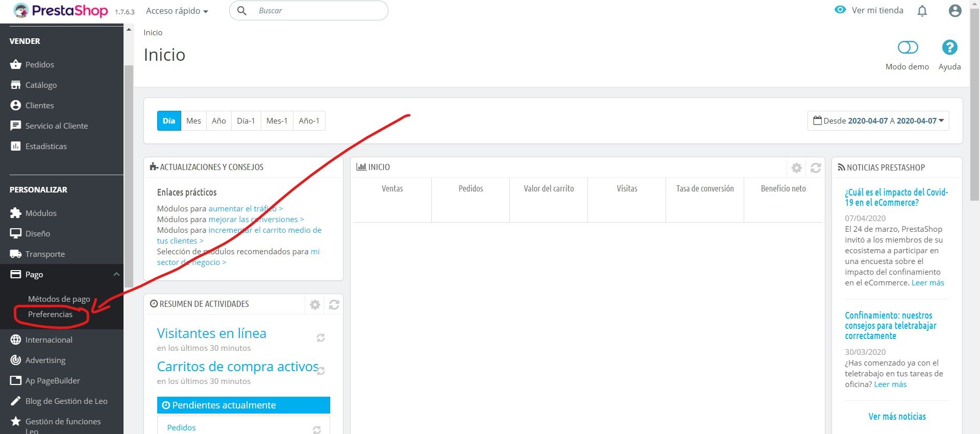Viewport: 980px width, 434px height.
Task: Click the Ayuda question mark icon
Action: coord(949,47)
